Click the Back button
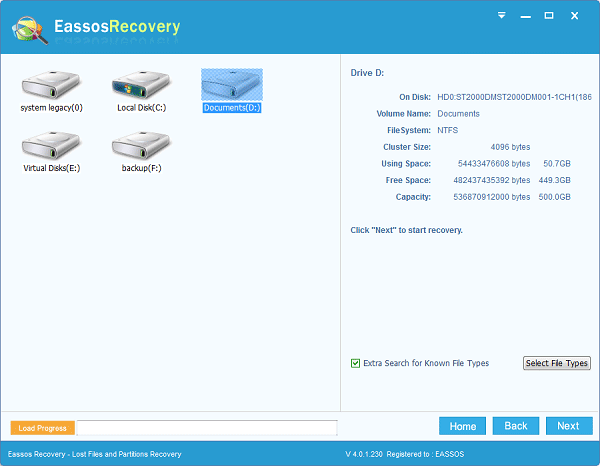Image resolution: width=600 pixels, height=466 pixels. pos(516,426)
